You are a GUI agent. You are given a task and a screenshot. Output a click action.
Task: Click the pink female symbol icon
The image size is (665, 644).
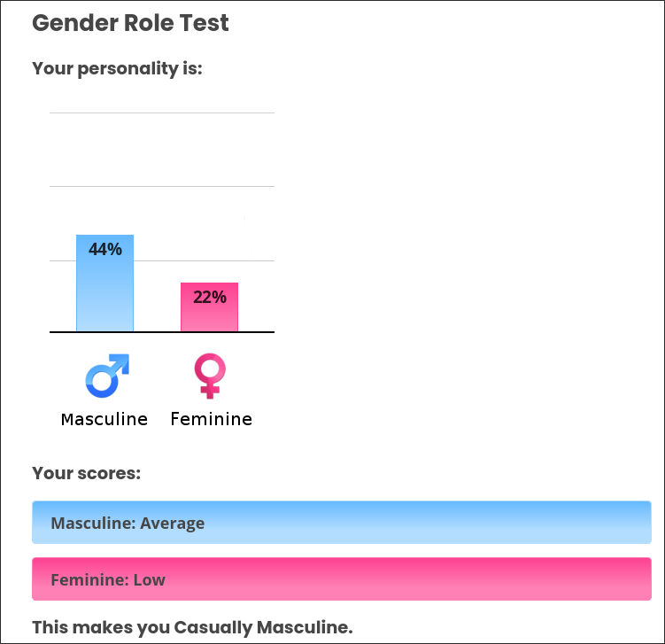coord(210,376)
